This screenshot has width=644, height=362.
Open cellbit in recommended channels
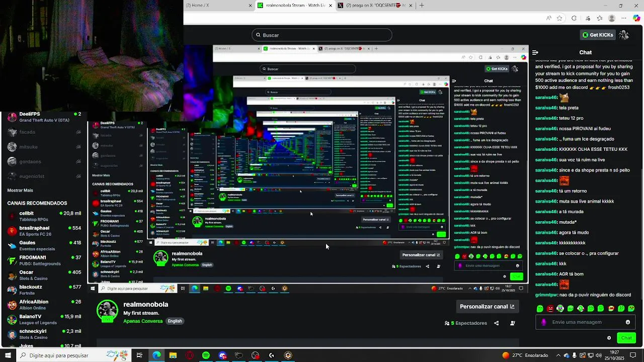pyautogui.click(x=44, y=216)
